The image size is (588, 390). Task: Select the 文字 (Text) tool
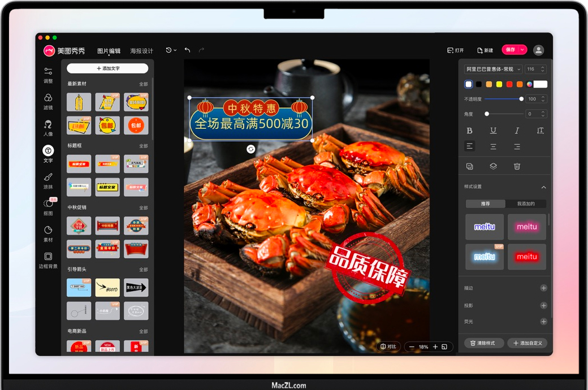(48, 154)
